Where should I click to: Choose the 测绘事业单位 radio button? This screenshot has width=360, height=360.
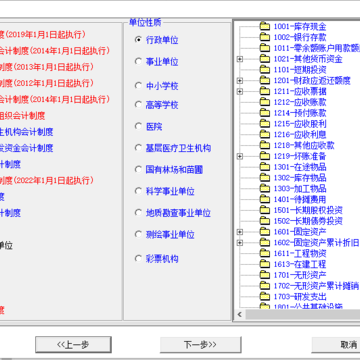[138, 234]
